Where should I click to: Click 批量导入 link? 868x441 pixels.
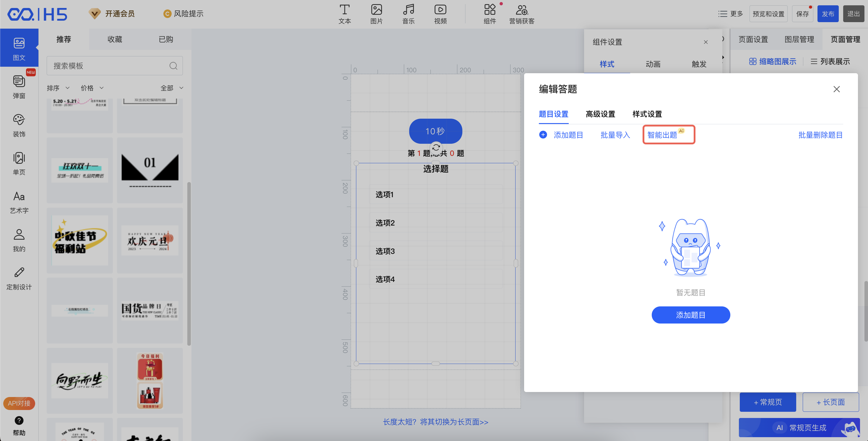pyautogui.click(x=615, y=135)
